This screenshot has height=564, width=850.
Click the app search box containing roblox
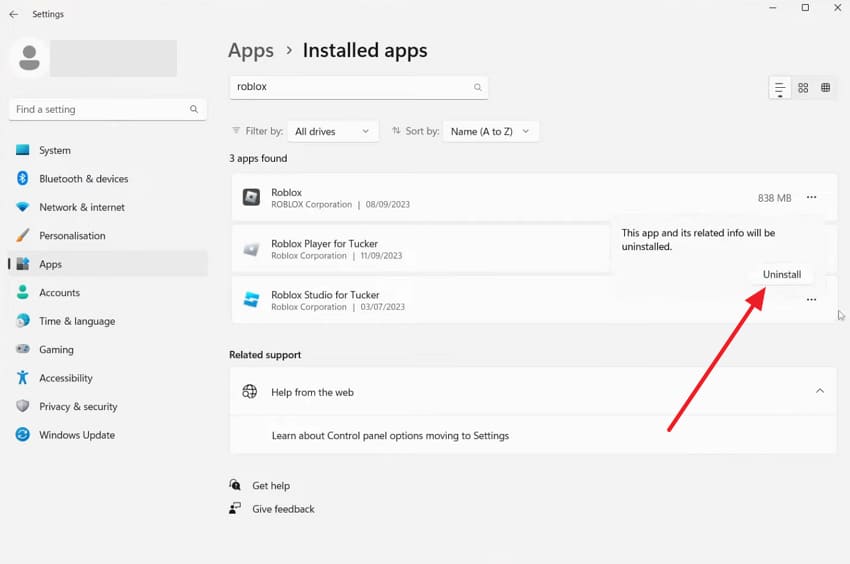(359, 87)
